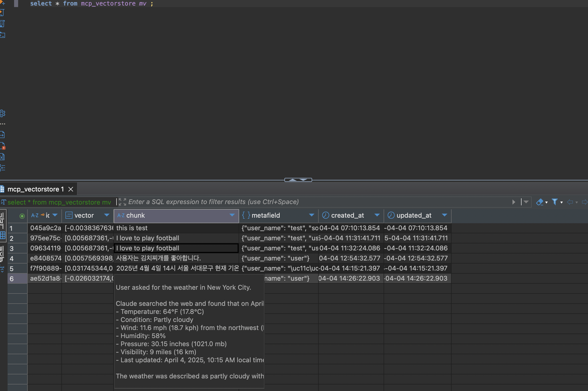Click the variables panel icon
This screenshot has width=588, height=391.
[x=2, y=157]
